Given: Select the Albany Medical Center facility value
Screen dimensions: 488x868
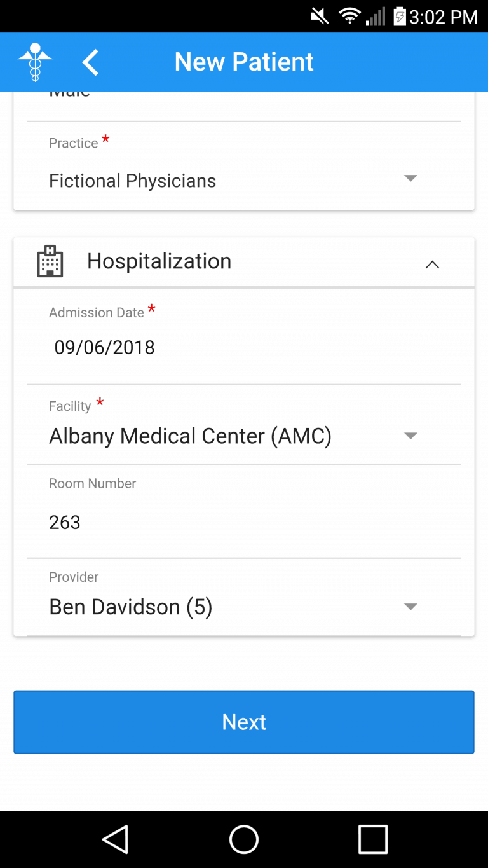Looking at the screenshot, I should pos(191,436).
